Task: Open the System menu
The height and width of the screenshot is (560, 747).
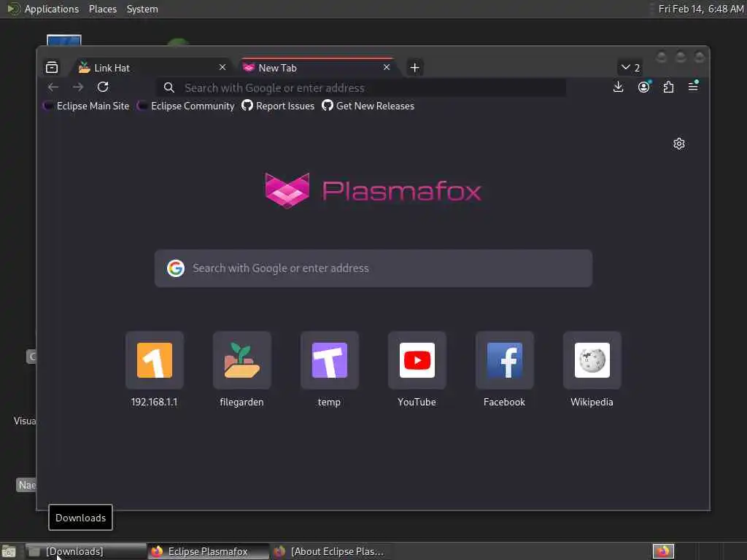Action: click(142, 9)
